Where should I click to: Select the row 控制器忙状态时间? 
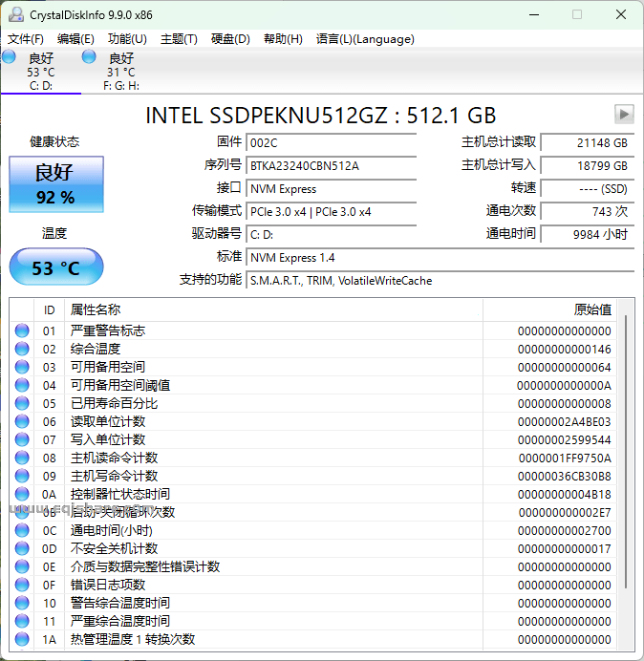tap(313, 494)
